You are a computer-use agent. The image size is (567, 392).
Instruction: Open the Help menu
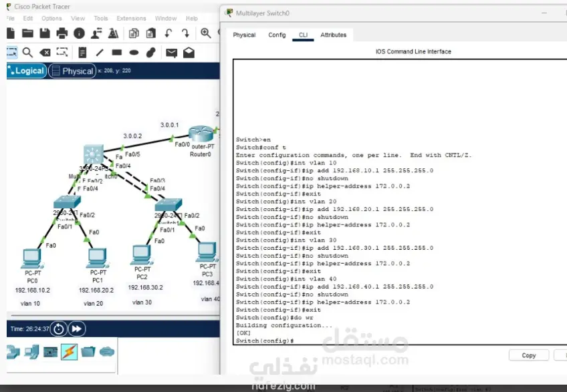coord(192,19)
